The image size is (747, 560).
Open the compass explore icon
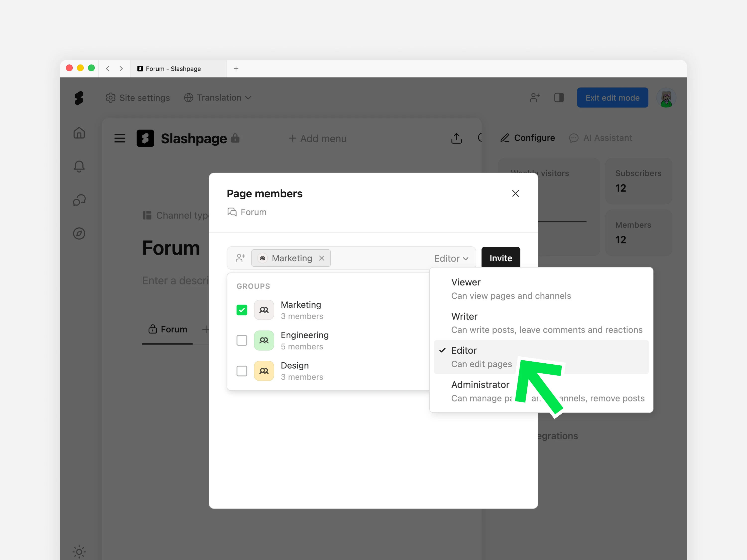tap(79, 233)
